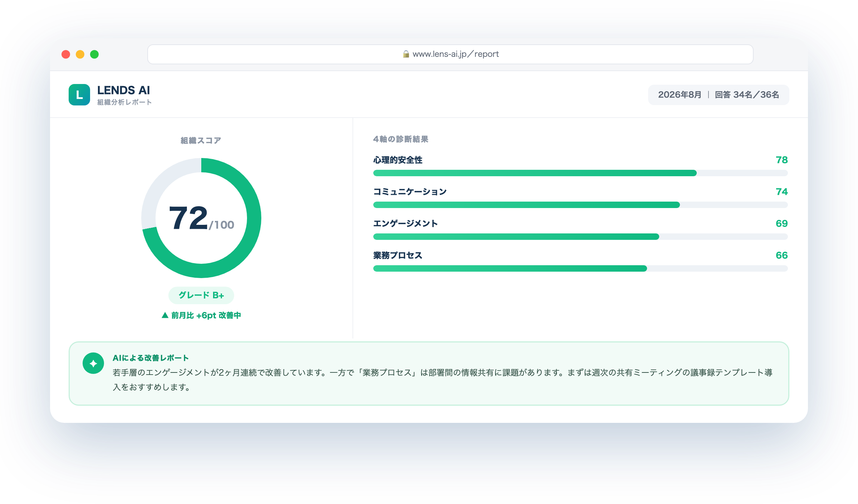858x504 pixels.
Task: Click the エンゲージメント progress bar
Action: click(581, 237)
